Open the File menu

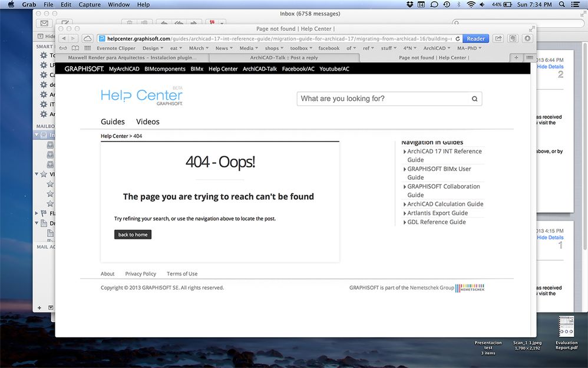tap(48, 5)
